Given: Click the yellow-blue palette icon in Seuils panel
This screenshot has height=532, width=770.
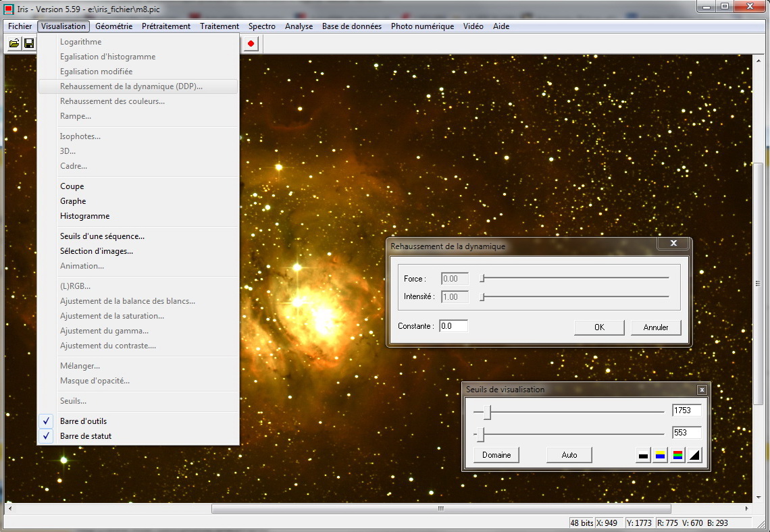Looking at the screenshot, I should (x=660, y=455).
